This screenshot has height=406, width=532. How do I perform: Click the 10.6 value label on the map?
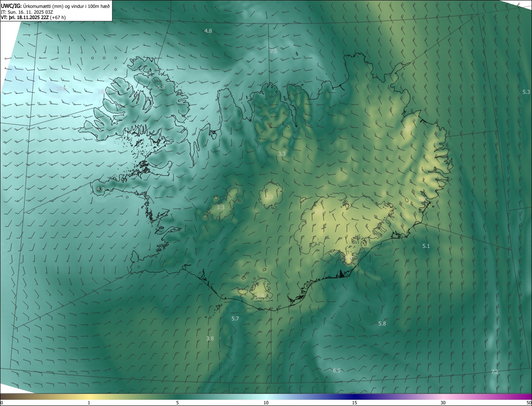coord(61,88)
